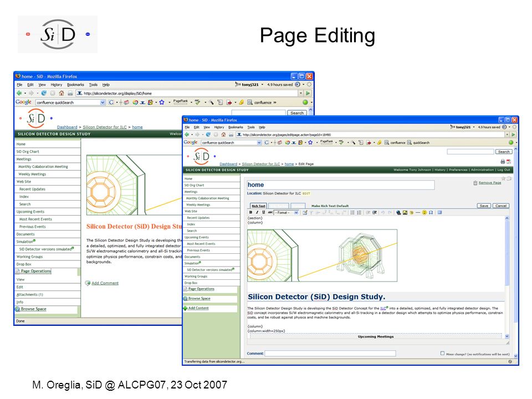The width and height of the screenshot is (532, 399).
Task: Click the EDIT link next to Location
Action: (x=306, y=193)
